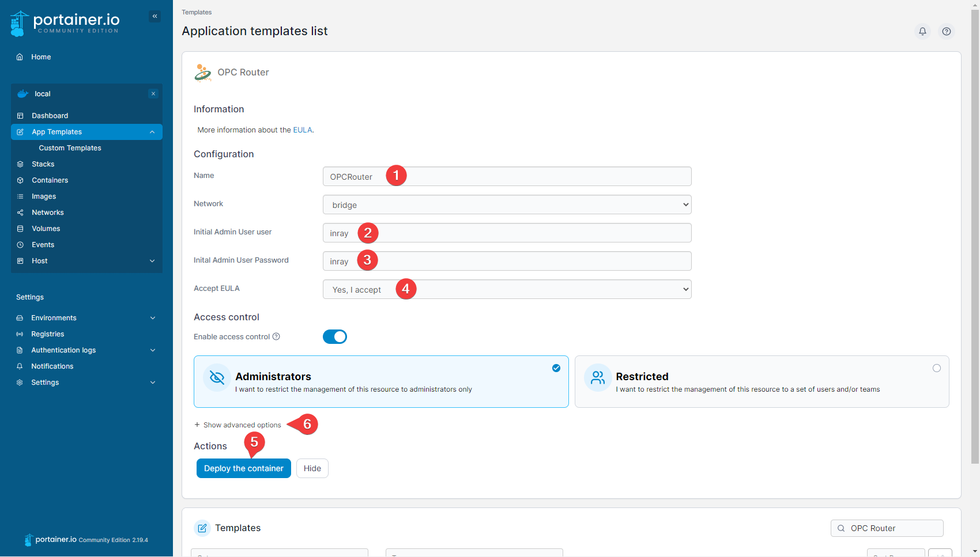This screenshot has height=557, width=980.
Task: Toggle the Enable access control switch
Action: 334,336
